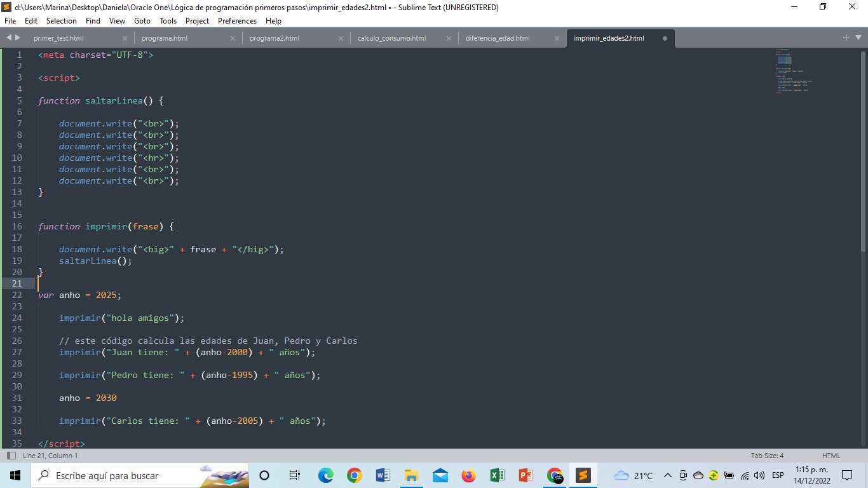Open tab list dropdown arrow
The image size is (868, 488).
click(860, 38)
